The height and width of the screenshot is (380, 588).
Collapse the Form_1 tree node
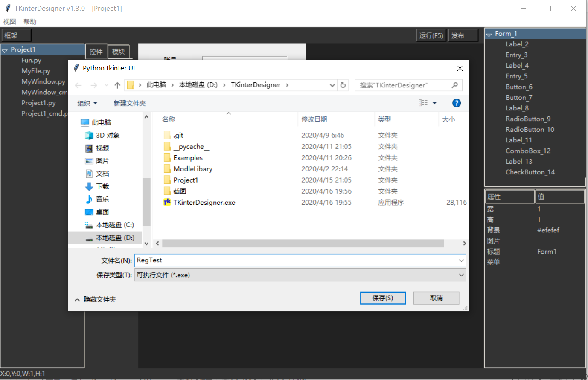(489, 35)
